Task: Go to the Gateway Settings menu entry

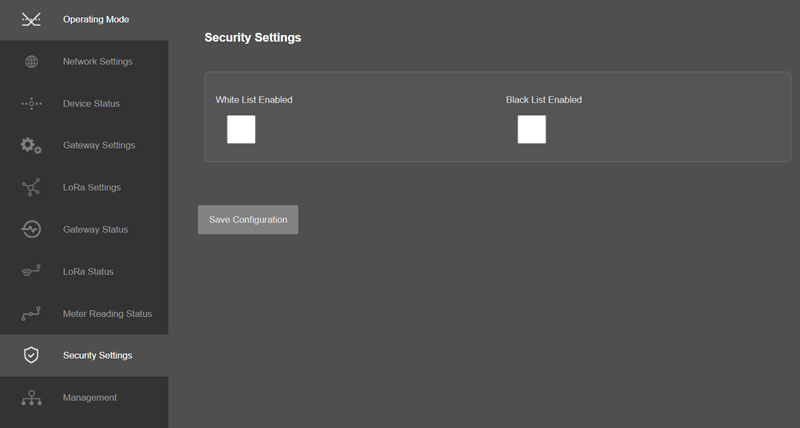Action: (x=99, y=145)
